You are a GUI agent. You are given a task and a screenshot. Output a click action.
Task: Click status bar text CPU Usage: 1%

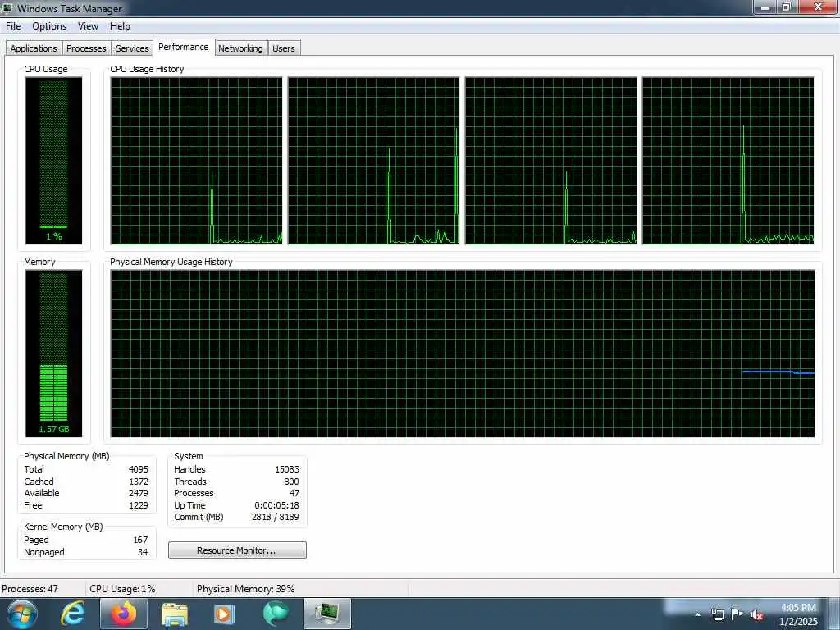tap(122, 589)
